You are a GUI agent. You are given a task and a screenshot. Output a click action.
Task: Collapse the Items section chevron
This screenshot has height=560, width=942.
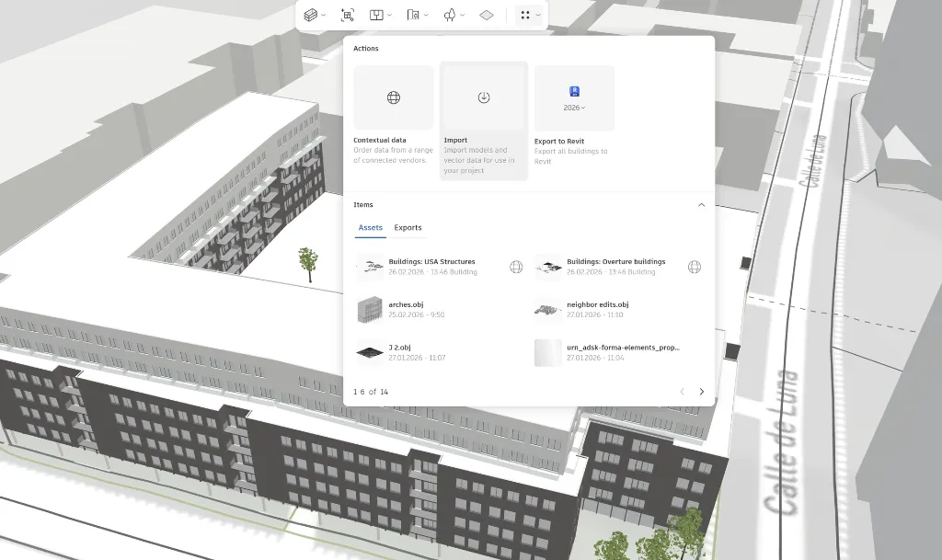(x=701, y=205)
